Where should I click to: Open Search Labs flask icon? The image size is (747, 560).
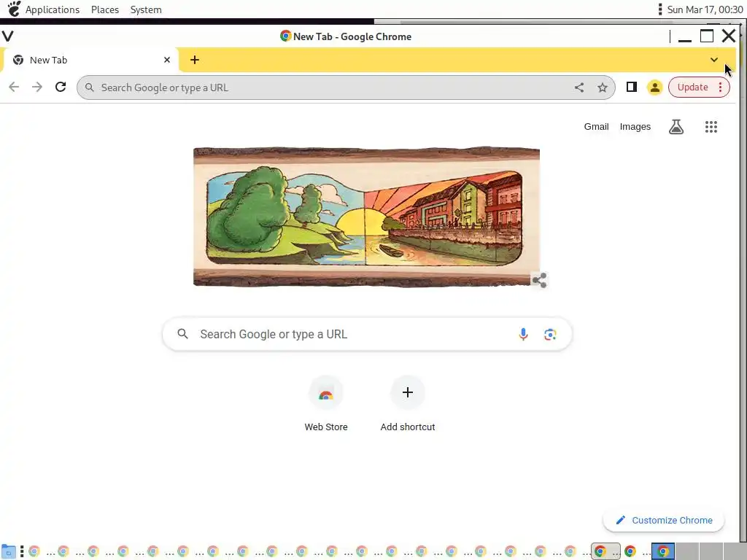click(676, 127)
